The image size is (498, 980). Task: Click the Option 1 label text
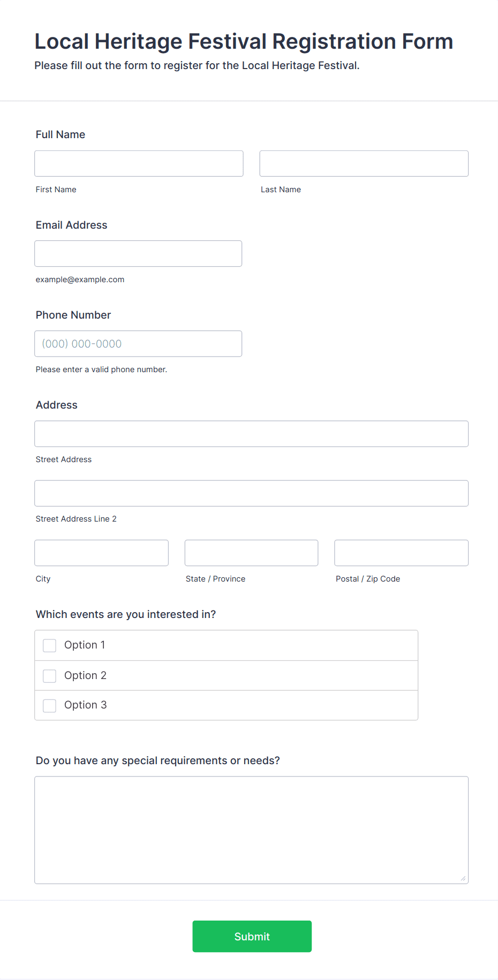85,645
